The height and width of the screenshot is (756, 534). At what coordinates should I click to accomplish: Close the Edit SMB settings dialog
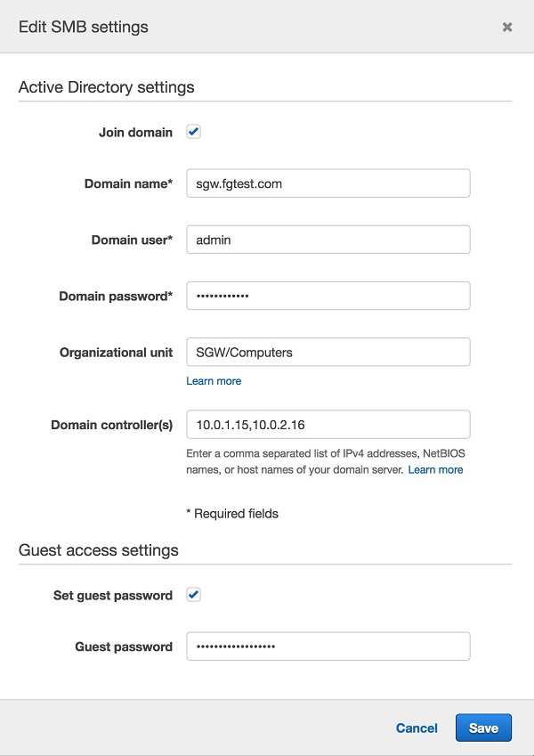(507, 27)
